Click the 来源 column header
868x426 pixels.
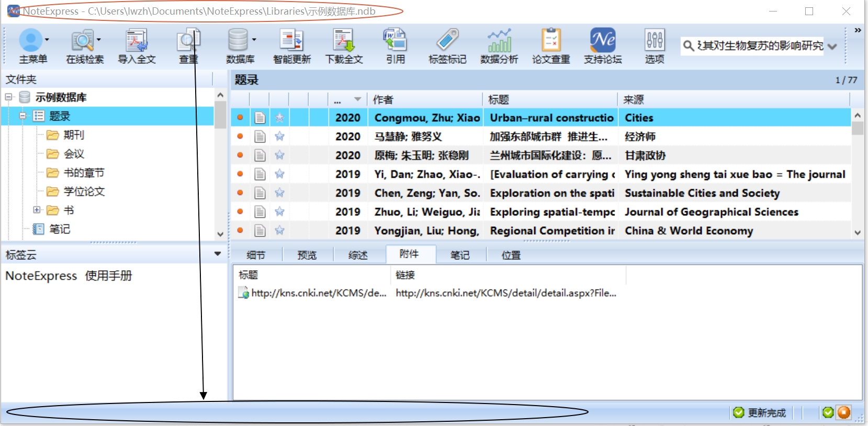[734, 99]
